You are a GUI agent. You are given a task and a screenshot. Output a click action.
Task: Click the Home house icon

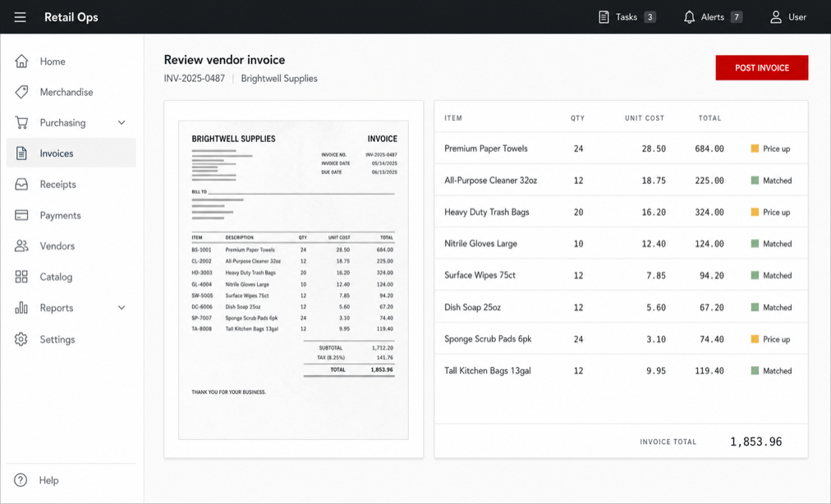[21, 62]
